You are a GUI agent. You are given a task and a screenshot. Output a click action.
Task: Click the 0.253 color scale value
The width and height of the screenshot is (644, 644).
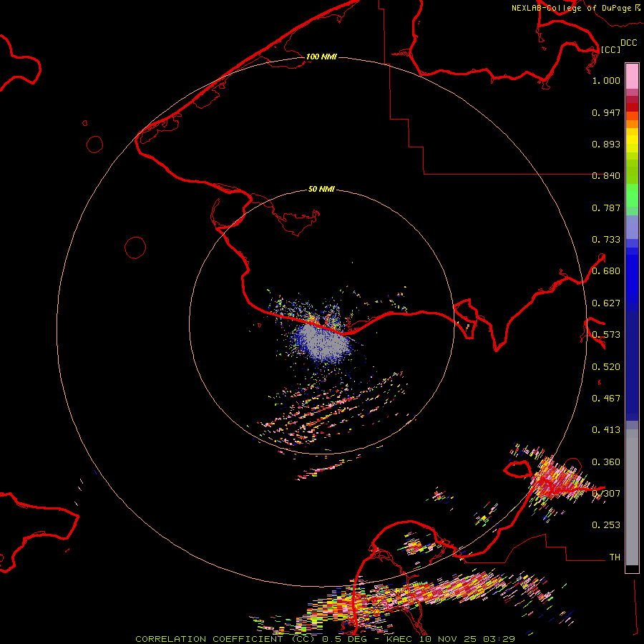click(x=606, y=525)
